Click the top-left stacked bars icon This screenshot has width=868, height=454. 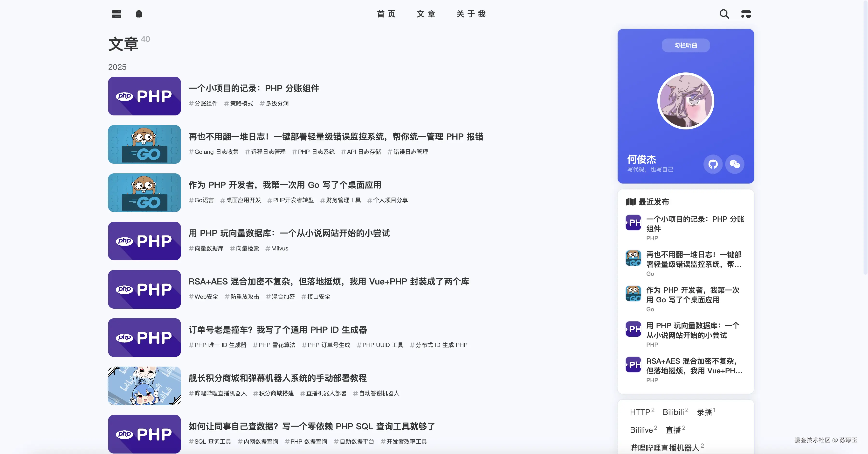[x=116, y=14]
